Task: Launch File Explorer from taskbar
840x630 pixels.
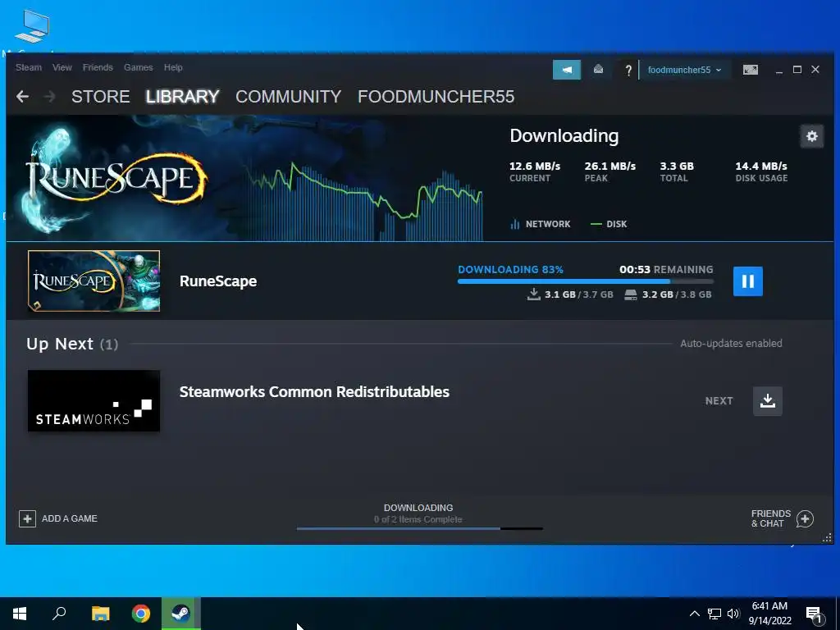Action: (x=100, y=614)
